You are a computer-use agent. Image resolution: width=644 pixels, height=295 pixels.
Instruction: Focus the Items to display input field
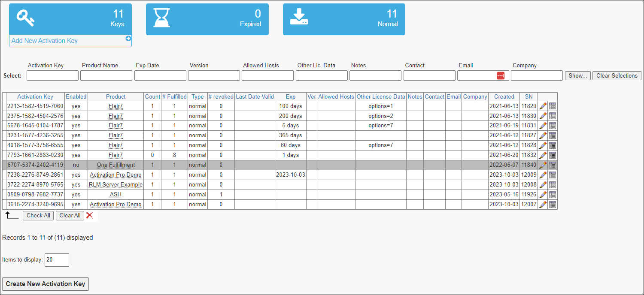click(x=57, y=260)
